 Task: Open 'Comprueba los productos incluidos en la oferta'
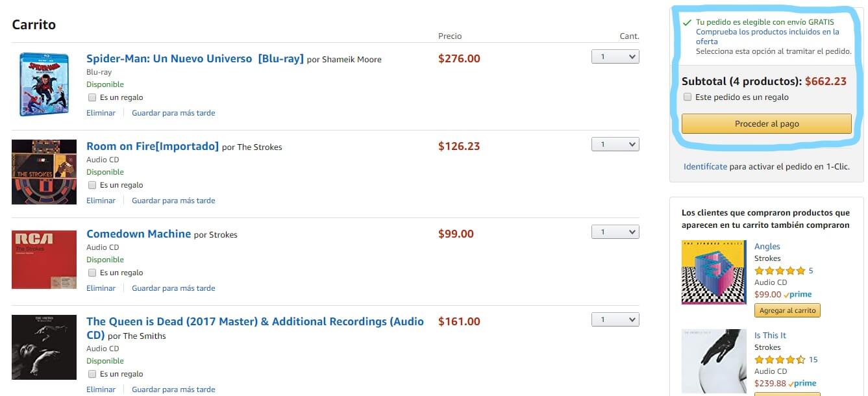point(767,36)
